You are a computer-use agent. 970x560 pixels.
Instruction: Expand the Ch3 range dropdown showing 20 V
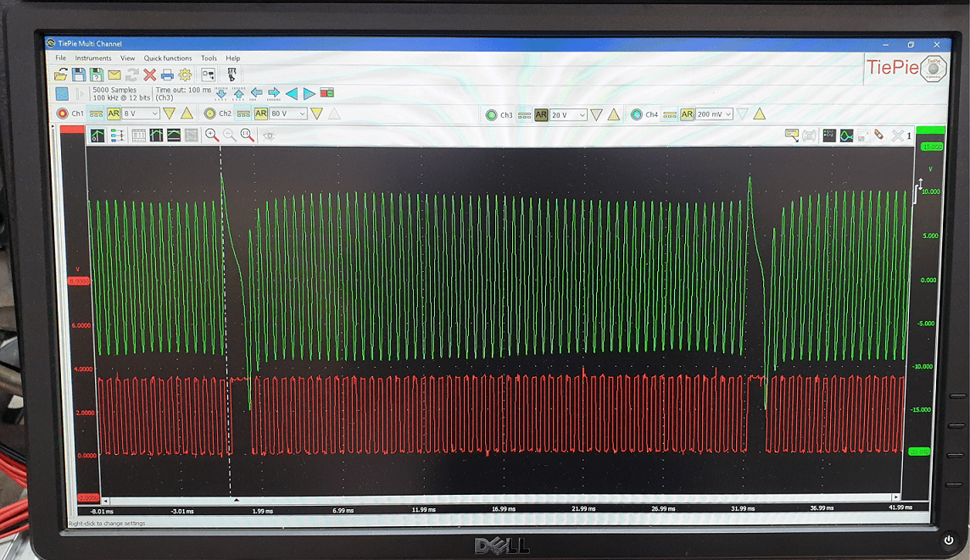tap(568, 114)
